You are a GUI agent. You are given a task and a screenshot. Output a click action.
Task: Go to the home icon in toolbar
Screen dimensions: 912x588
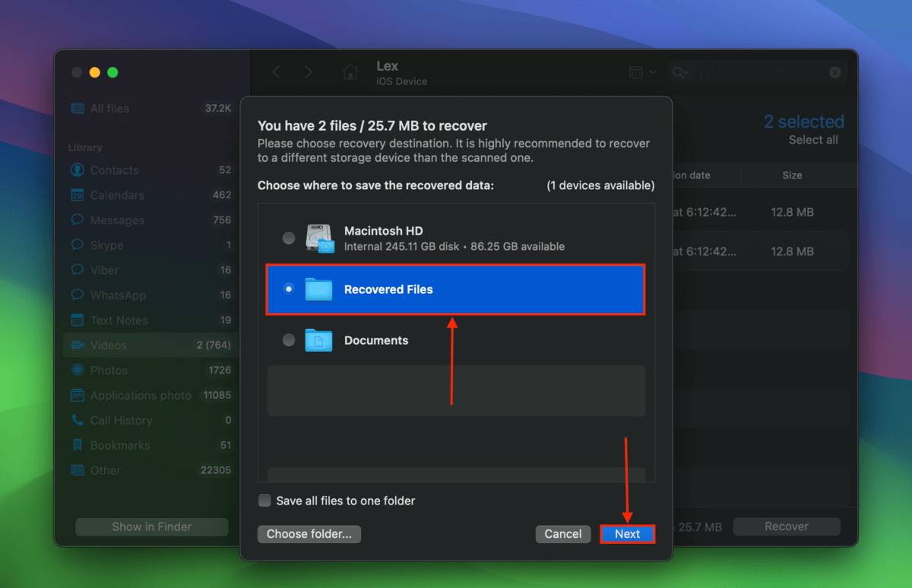350,72
